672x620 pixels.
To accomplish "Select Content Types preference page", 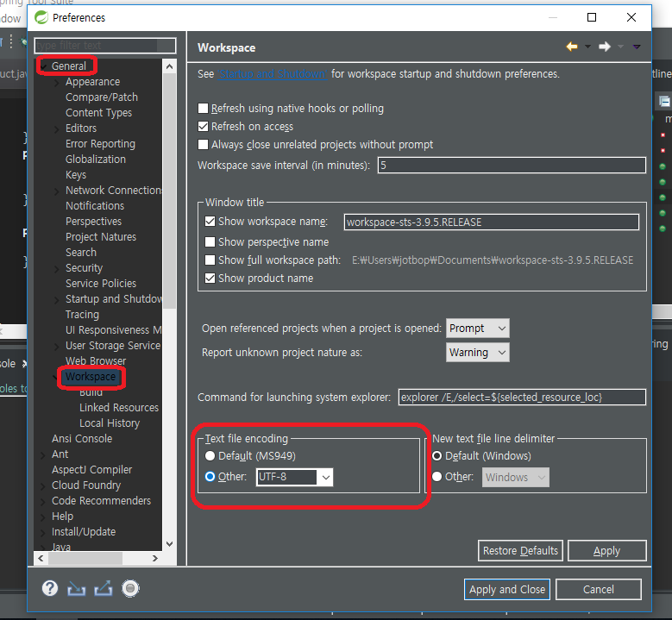I will pos(98,113).
